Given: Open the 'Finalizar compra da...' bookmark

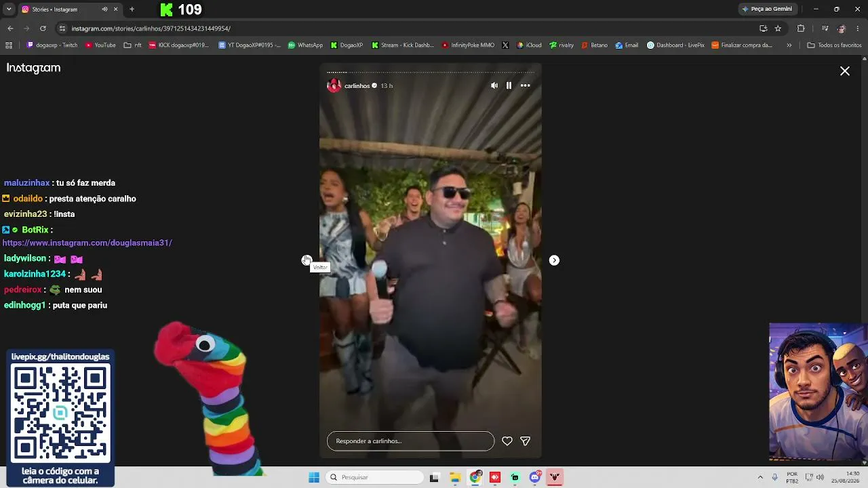Looking at the screenshot, I should (x=742, y=45).
